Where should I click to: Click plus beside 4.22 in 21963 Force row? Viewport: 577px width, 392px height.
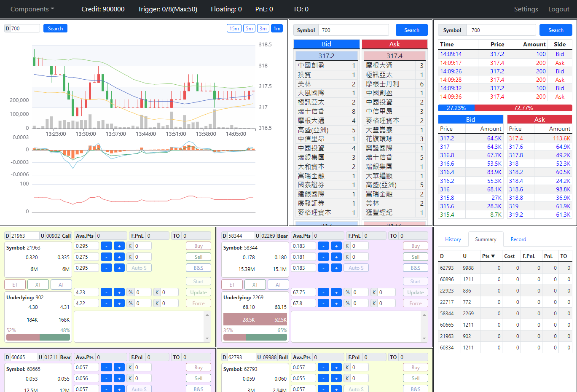(119, 303)
